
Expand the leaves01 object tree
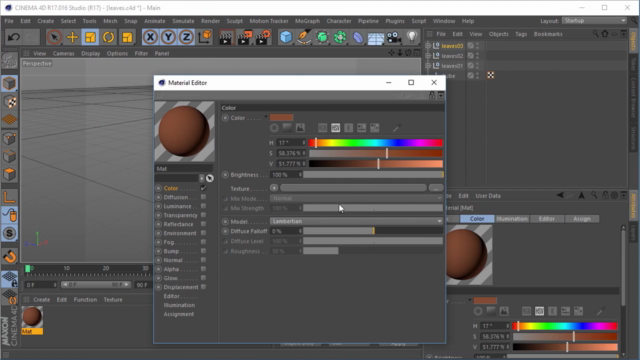428,65
